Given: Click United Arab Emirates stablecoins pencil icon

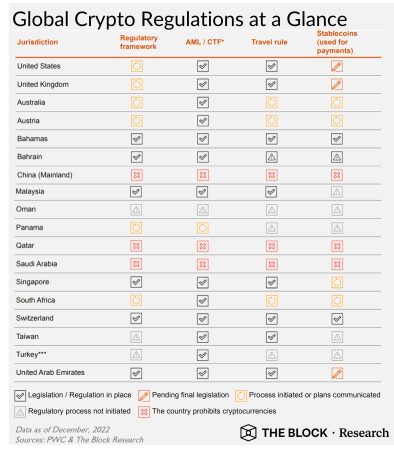Looking at the screenshot, I should 337,373.
